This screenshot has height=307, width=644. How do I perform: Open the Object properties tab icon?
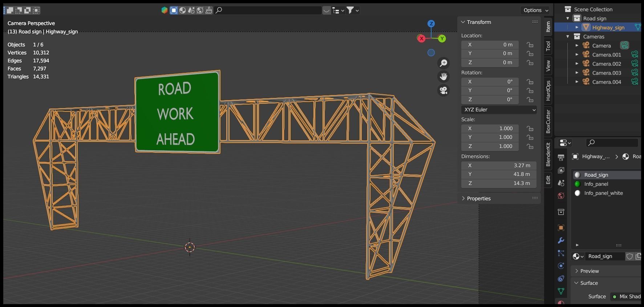click(x=561, y=228)
